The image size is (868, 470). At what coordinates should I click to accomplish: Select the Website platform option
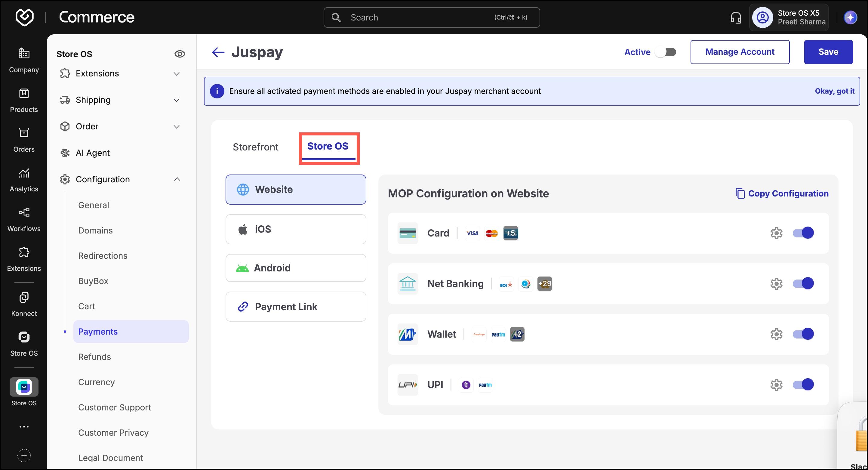(x=296, y=190)
